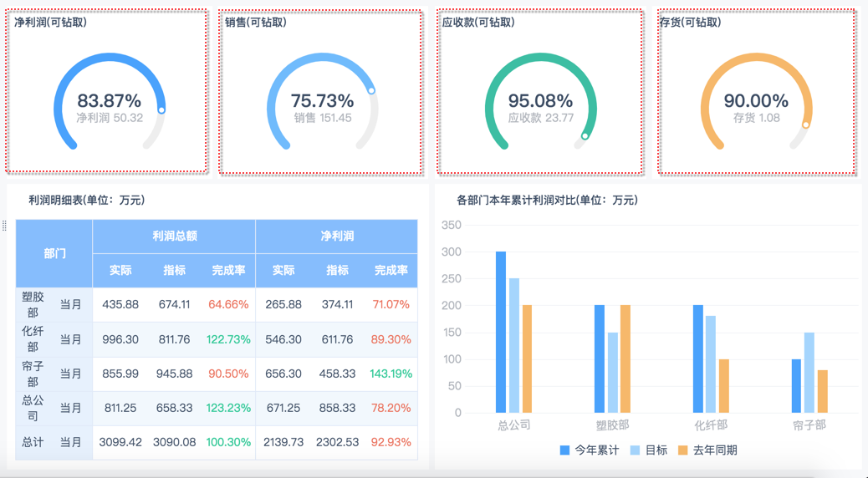Grab the drag handle left of table
The width and height of the screenshot is (868, 478).
click(x=4, y=225)
